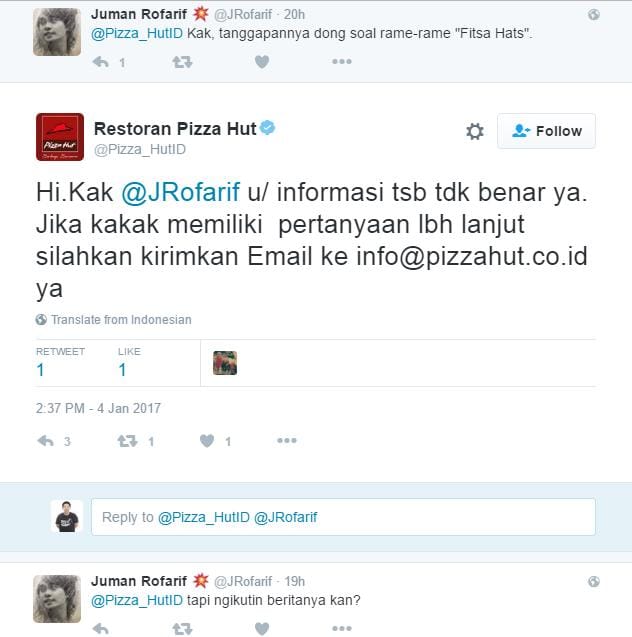
Task: Reply to the Pizza Hut tweet
Action: click(45, 441)
